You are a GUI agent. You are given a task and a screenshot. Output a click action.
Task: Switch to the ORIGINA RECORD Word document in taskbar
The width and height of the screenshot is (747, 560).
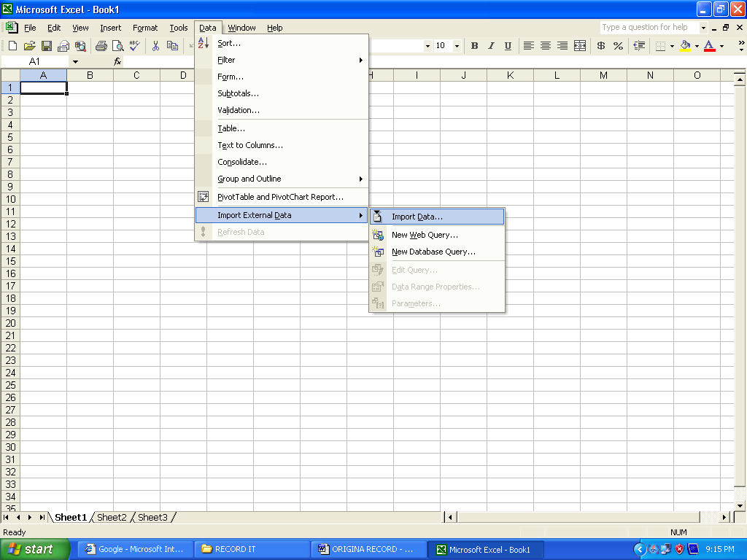368,549
